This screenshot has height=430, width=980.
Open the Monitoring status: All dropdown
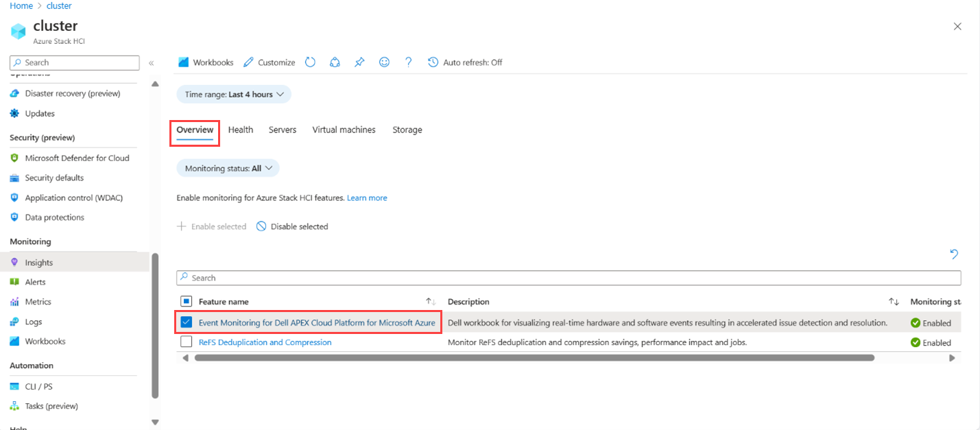(228, 168)
